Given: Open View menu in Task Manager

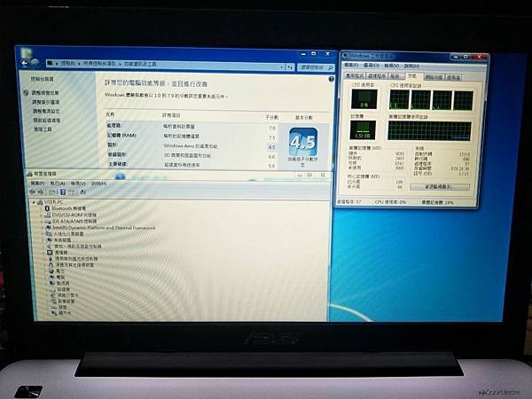Looking at the screenshot, I should click(x=391, y=66).
